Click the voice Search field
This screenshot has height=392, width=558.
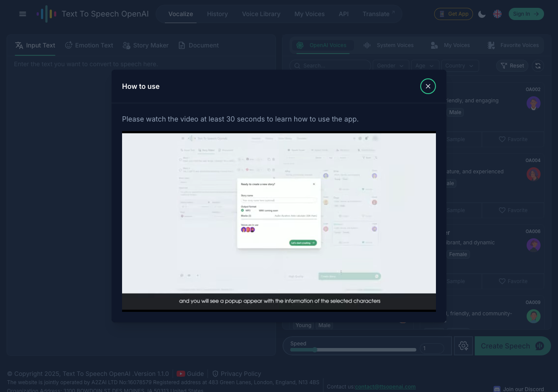coord(330,66)
